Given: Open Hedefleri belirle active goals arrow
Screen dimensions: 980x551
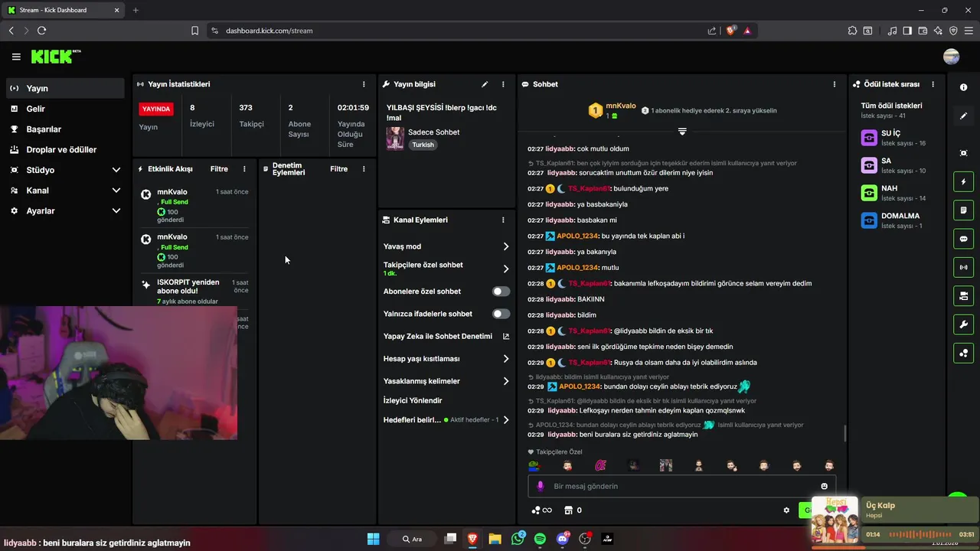Looking at the screenshot, I should pyautogui.click(x=505, y=419).
